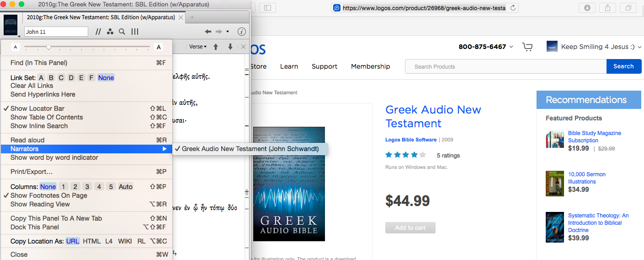Adjust the font size slider handle
Viewport: 644px width, 260px height.
tap(48, 47)
